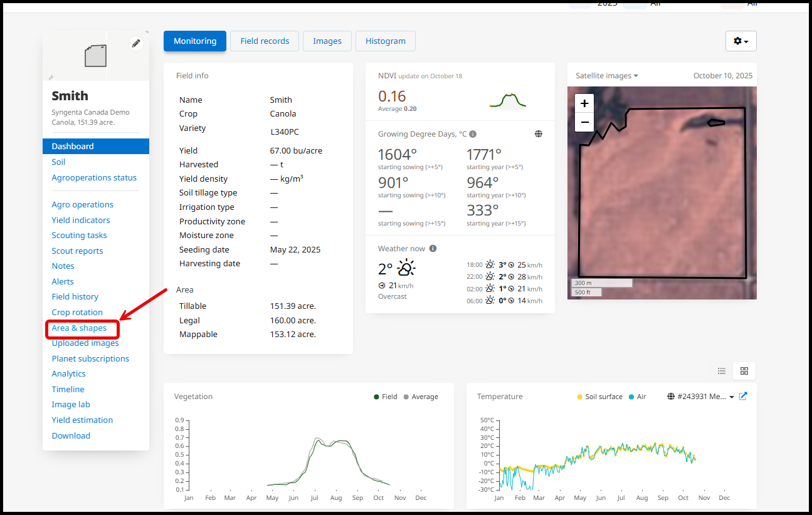
Task: Toggle the Air temperature series in legend
Action: 636,397
